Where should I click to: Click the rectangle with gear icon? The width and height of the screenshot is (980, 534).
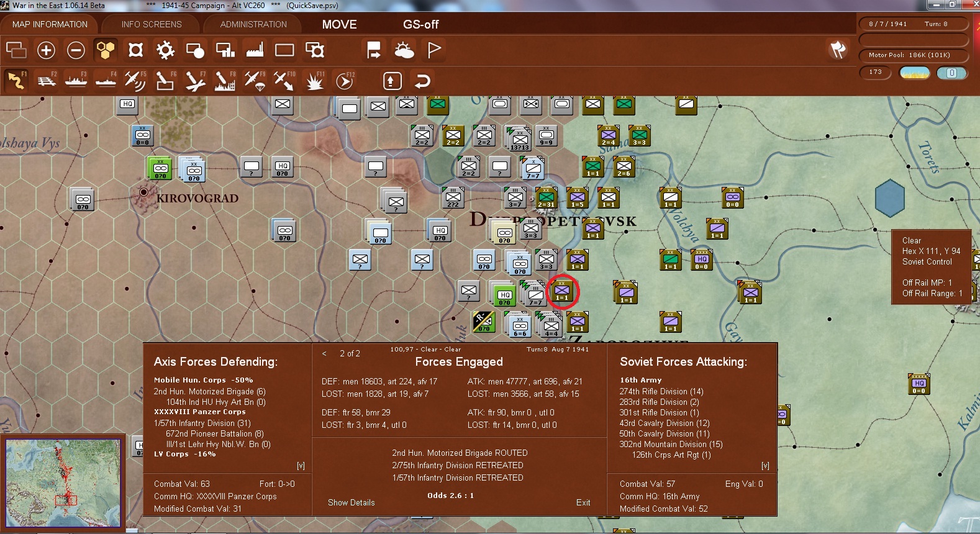(315, 50)
